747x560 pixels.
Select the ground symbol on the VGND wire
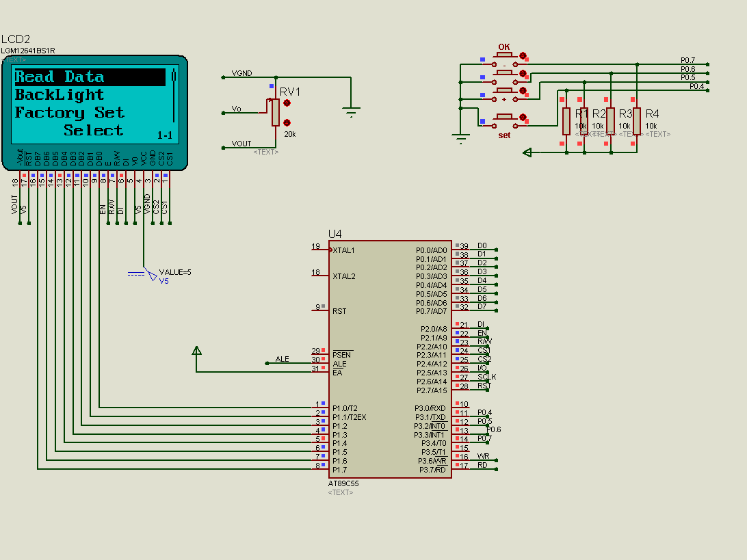click(351, 112)
